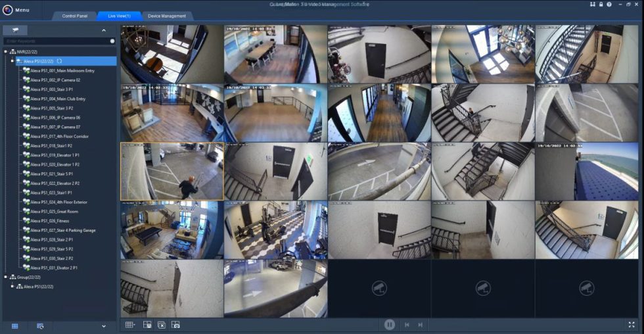Select camera Alexa PS1_022_Elevator 2 P2
Viewport: 644px width, 334px height.
pyautogui.click(x=55, y=183)
